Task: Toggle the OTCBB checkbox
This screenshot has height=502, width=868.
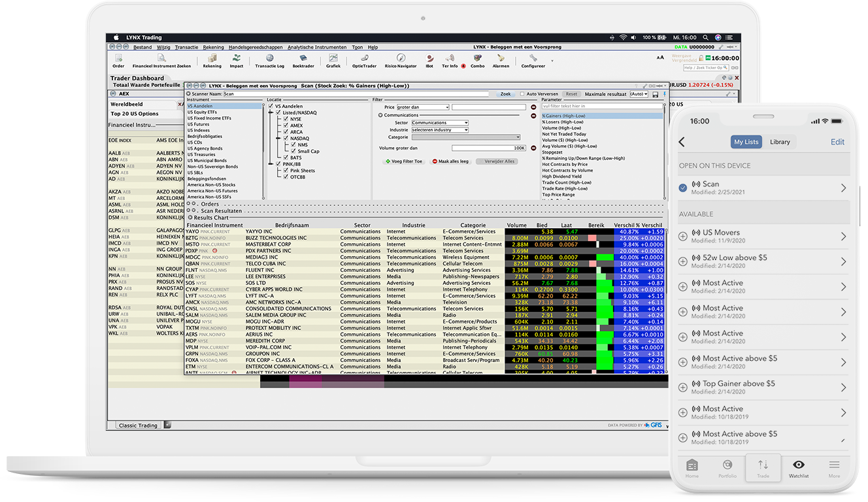Action: click(x=286, y=177)
